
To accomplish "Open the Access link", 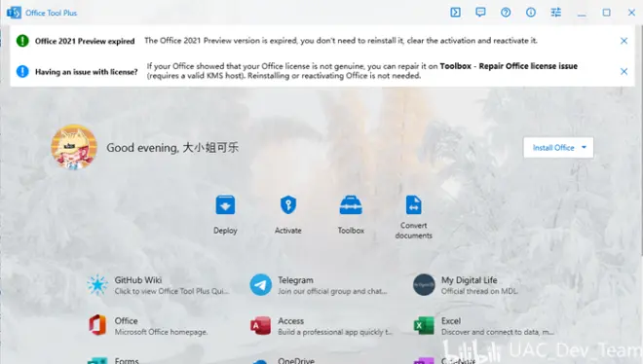I will coord(321,326).
